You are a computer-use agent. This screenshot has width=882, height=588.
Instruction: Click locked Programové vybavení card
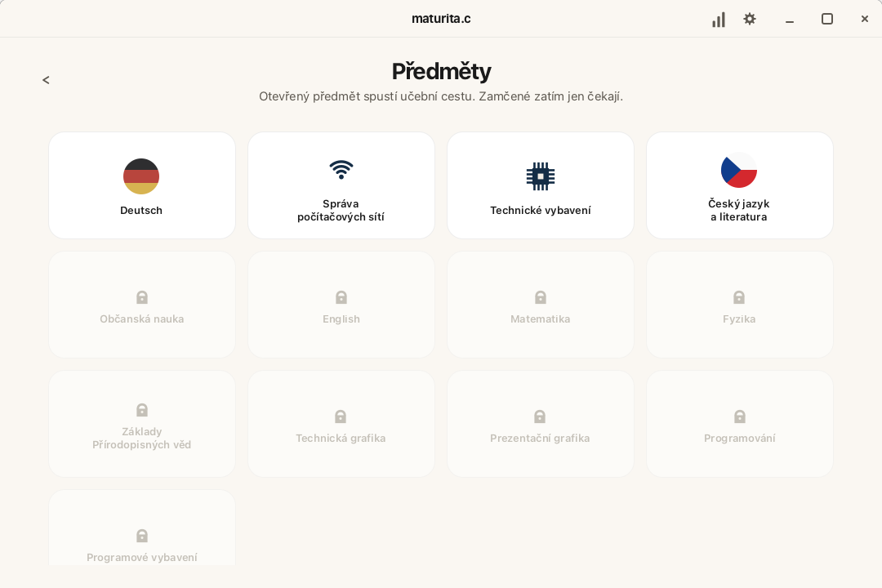[142, 528]
